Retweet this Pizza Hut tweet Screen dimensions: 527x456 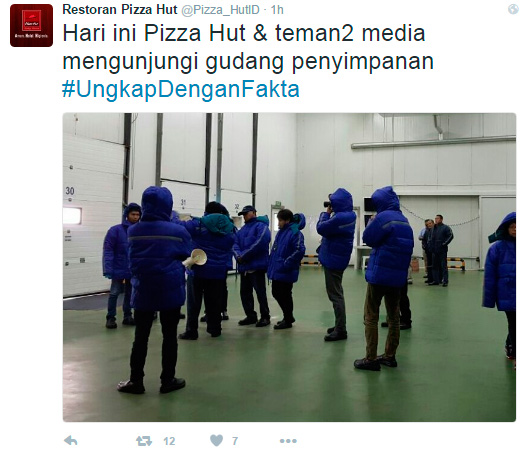(144, 441)
